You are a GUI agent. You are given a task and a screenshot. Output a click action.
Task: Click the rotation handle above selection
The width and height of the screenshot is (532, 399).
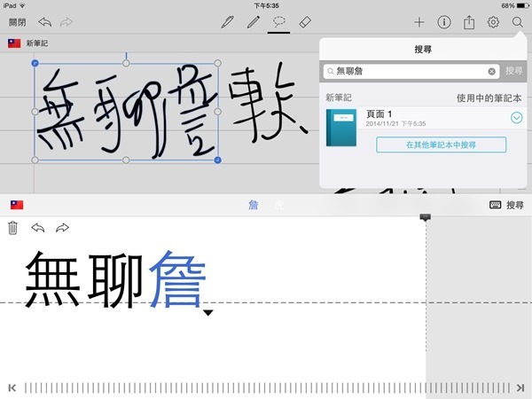tap(126, 63)
